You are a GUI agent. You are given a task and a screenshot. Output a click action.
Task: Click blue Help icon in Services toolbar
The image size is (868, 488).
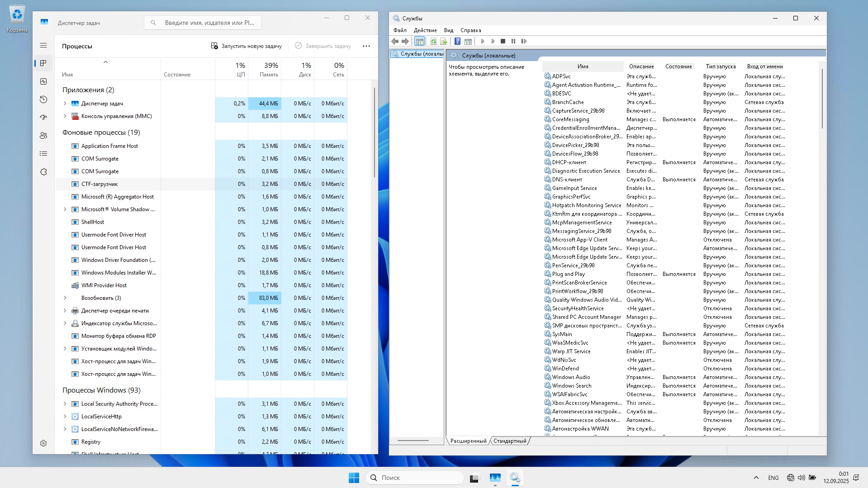(457, 41)
